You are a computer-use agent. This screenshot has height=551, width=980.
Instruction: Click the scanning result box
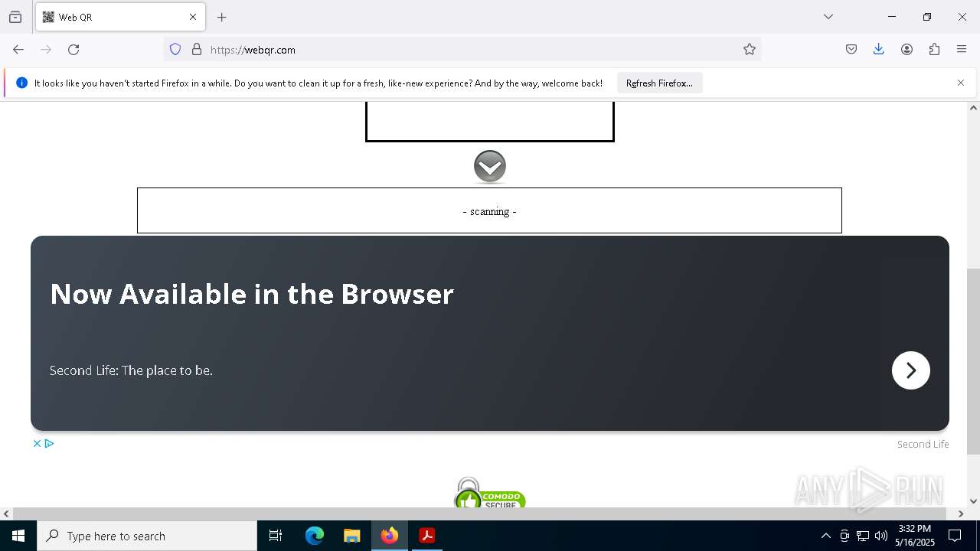[x=489, y=210]
